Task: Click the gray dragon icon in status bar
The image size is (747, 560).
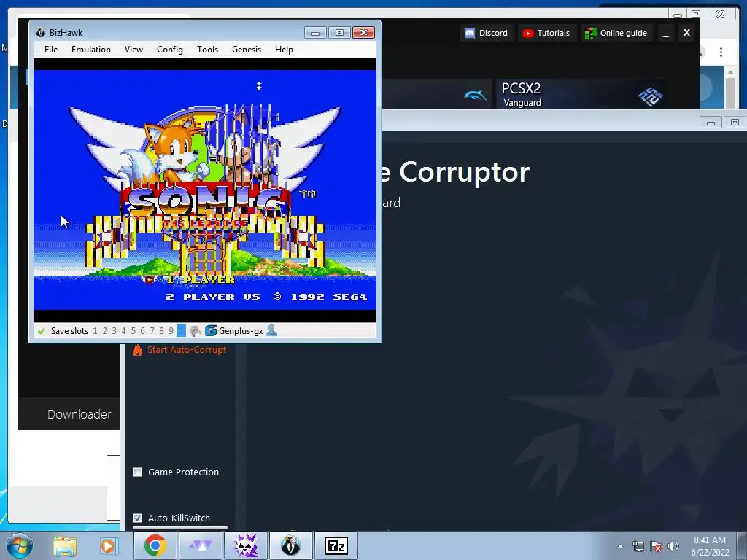Action: pyautogui.click(x=196, y=330)
